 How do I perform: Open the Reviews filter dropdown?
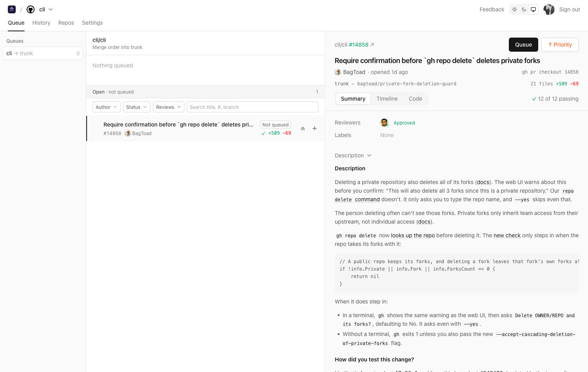point(169,107)
